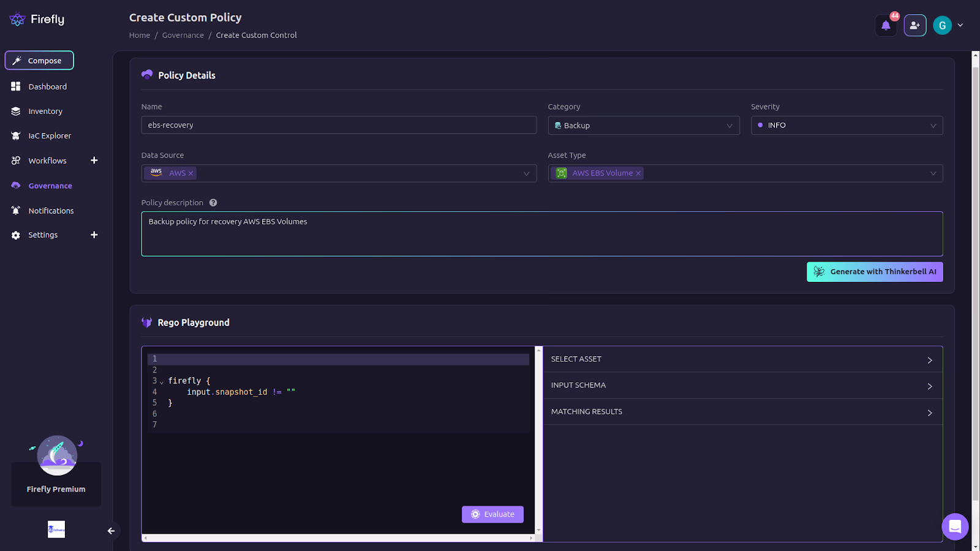Follow the Home breadcrumb link
The image size is (980, 551).
(140, 36)
